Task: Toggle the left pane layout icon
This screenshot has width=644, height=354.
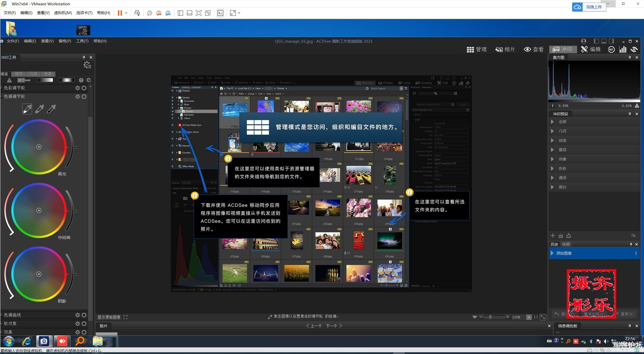Action: tap(596, 41)
